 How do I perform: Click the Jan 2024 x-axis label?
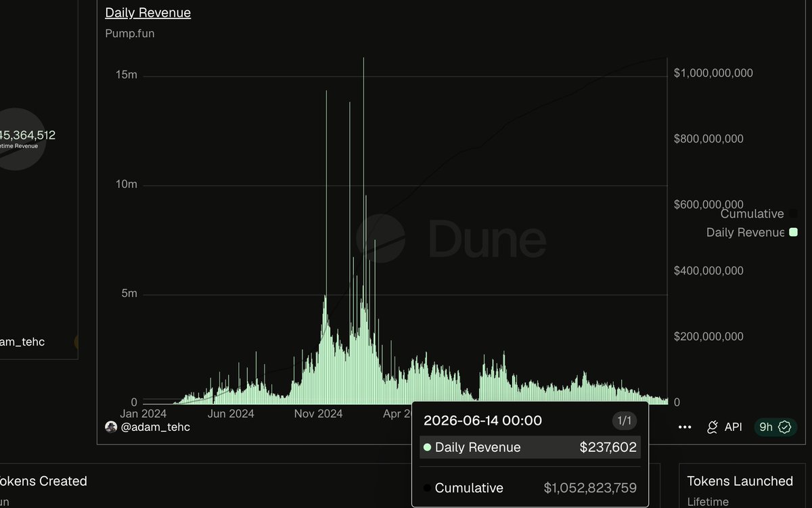[x=143, y=413]
